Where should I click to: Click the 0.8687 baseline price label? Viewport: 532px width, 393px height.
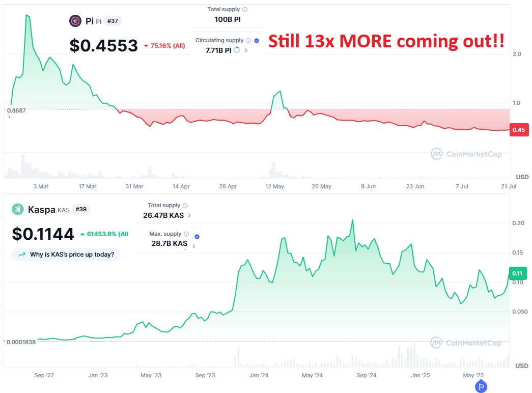tap(16, 110)
